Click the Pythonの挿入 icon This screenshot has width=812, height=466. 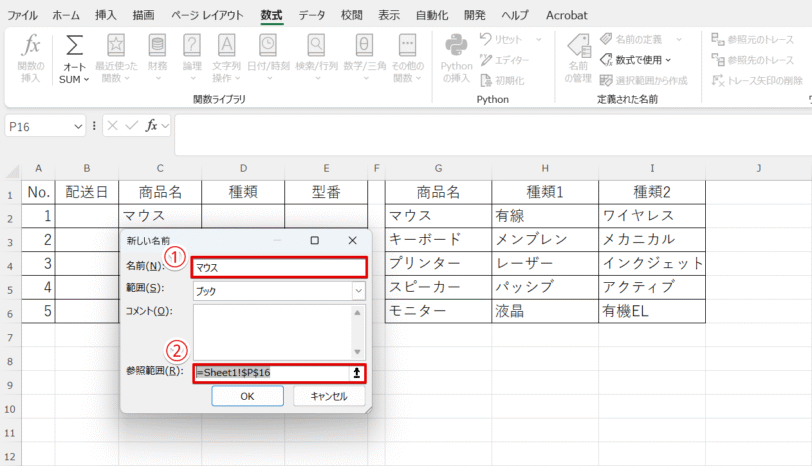point(456,45)
